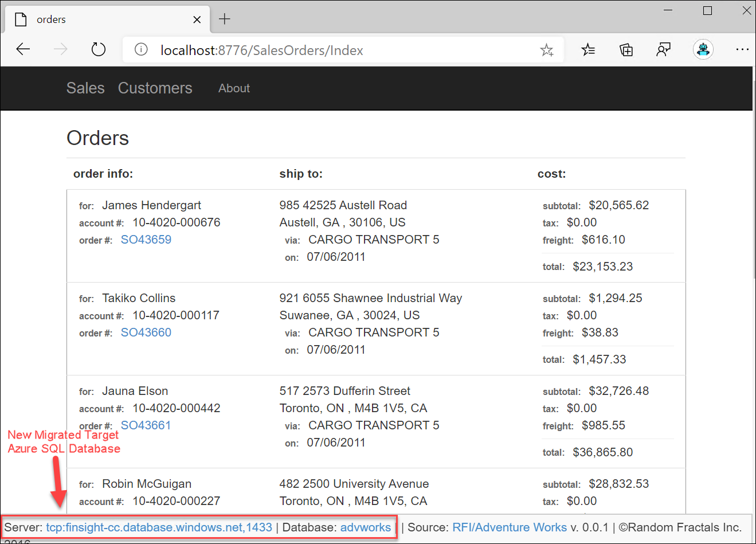This screenshot has height=544, width=756.
Task: Click the site information icon in the address bar
Action: pos(140,50)
